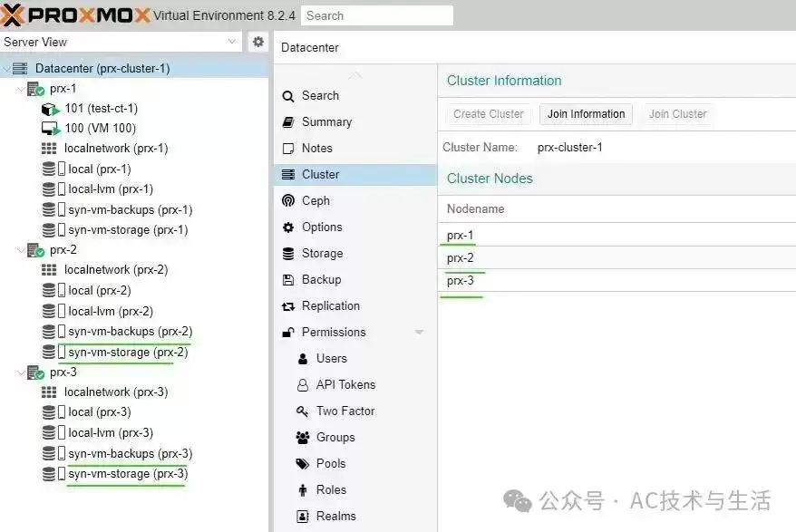Click the Groups people icon

point(303,437)
